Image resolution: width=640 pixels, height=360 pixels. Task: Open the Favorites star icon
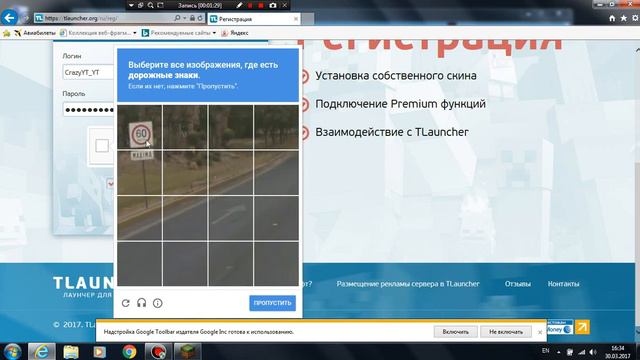click(624, 18)
